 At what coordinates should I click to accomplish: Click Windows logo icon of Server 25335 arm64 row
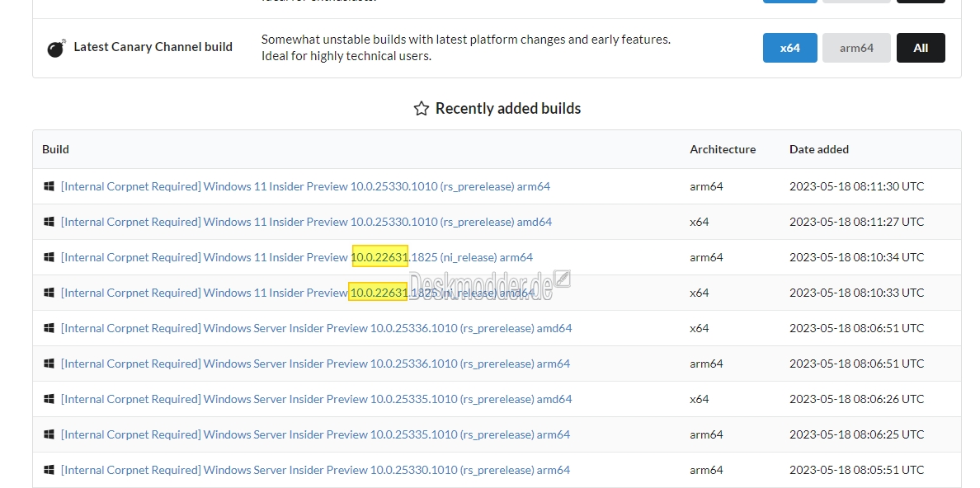click(49, 434)
